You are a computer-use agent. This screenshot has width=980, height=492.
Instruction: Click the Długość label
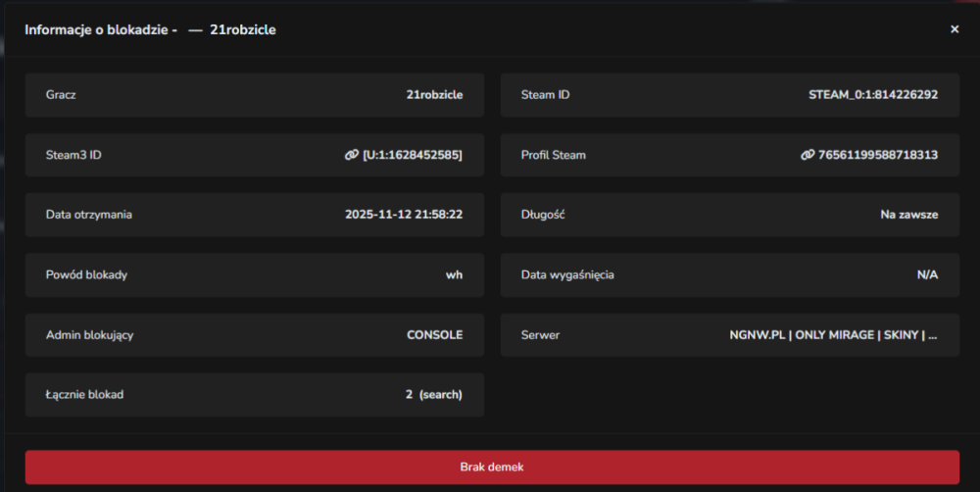543,215
